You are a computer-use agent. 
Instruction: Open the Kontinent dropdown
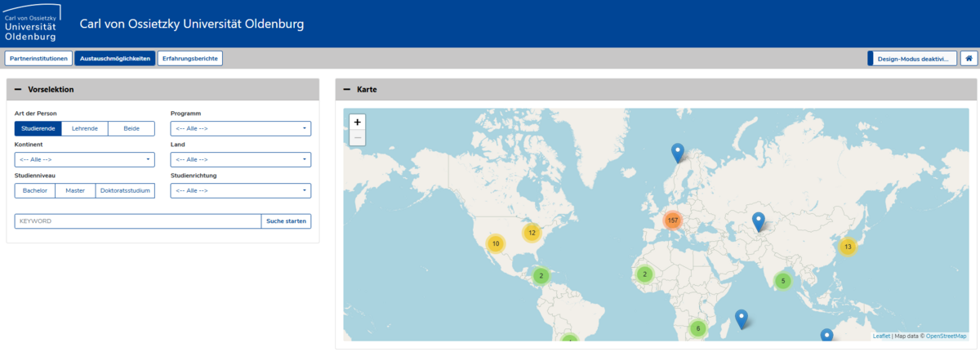coord(84,159)
